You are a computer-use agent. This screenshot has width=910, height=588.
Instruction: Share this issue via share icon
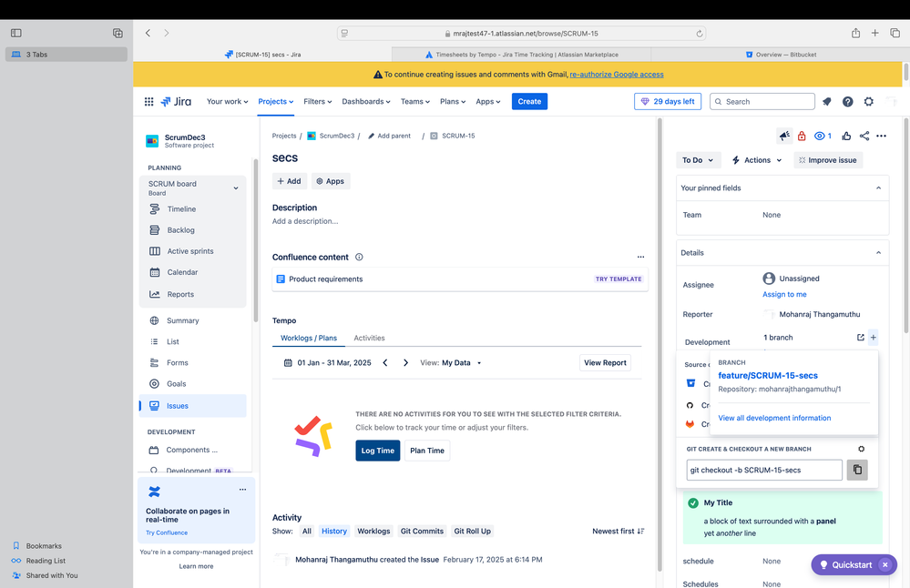point(864,136)
